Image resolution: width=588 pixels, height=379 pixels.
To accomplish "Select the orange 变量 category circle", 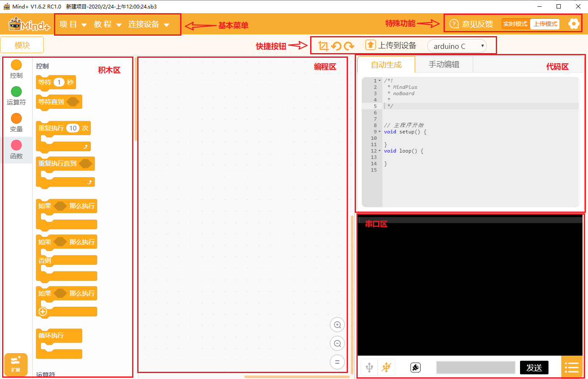I will 16,118.
